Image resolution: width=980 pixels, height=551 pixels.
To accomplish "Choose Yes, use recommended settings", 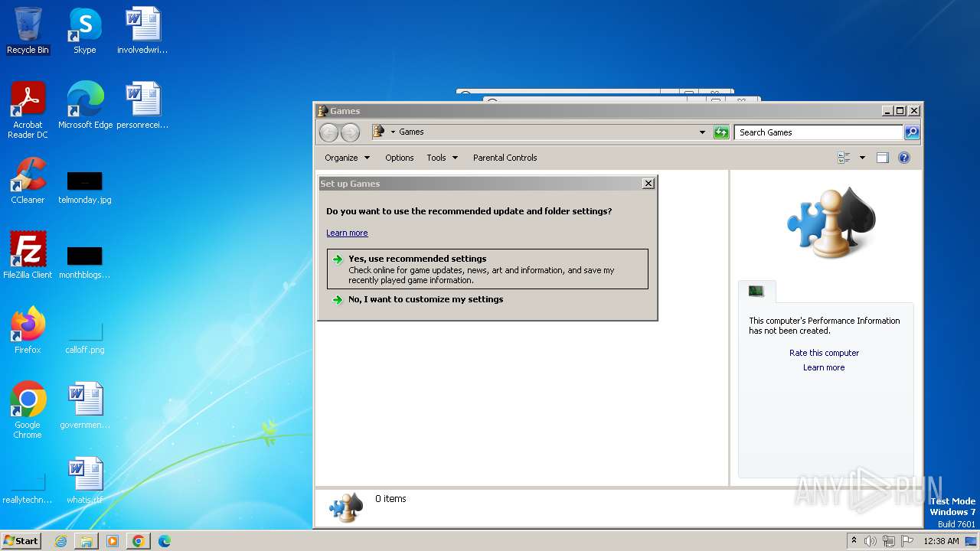I will 488,269.
